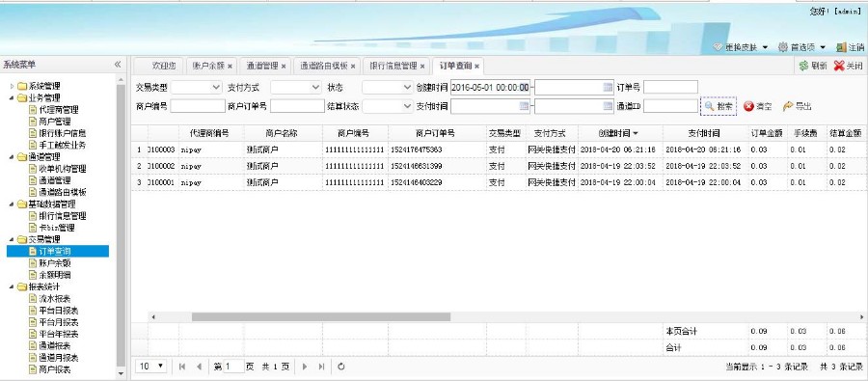Open the page size selector showing 10
868x381 pixels.
[x=151, y=366]
